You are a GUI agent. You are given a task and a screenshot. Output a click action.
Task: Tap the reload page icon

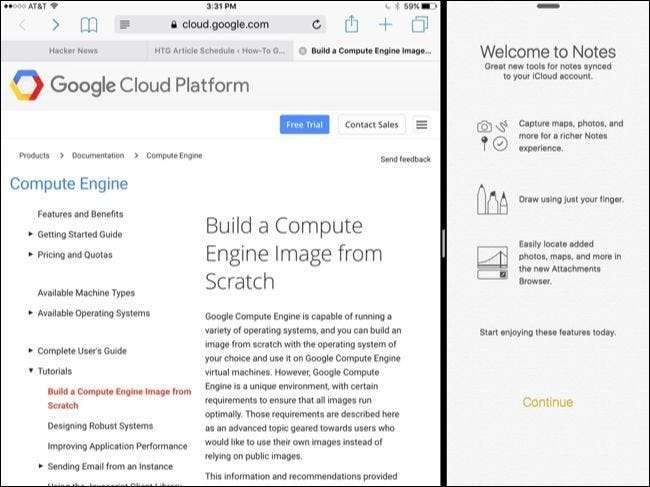point(317,24)
